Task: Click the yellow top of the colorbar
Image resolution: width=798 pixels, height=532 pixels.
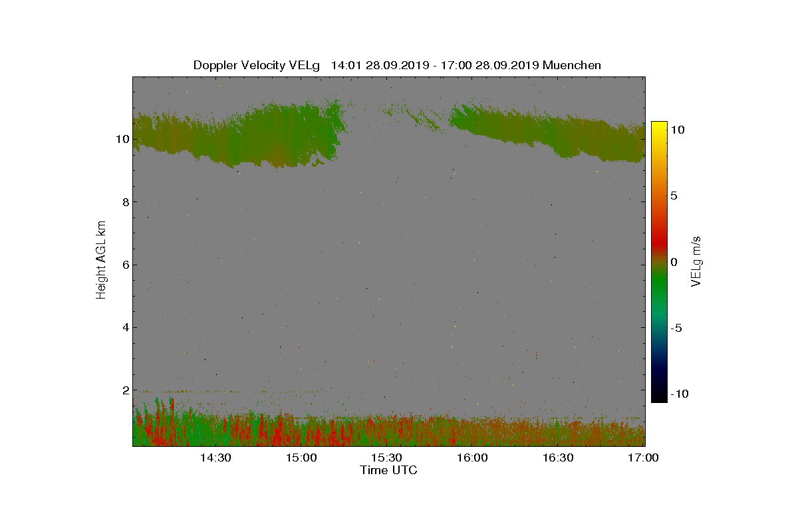Action: point(659,126)
